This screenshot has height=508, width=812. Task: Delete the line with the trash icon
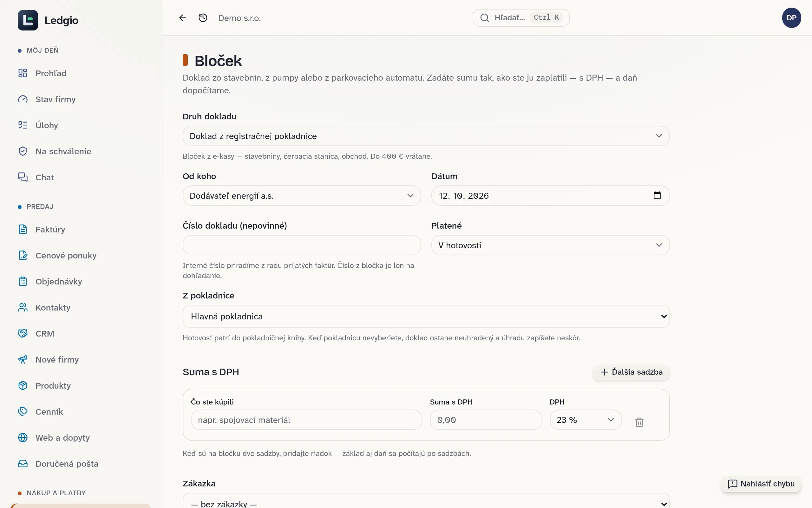point(639,422)
